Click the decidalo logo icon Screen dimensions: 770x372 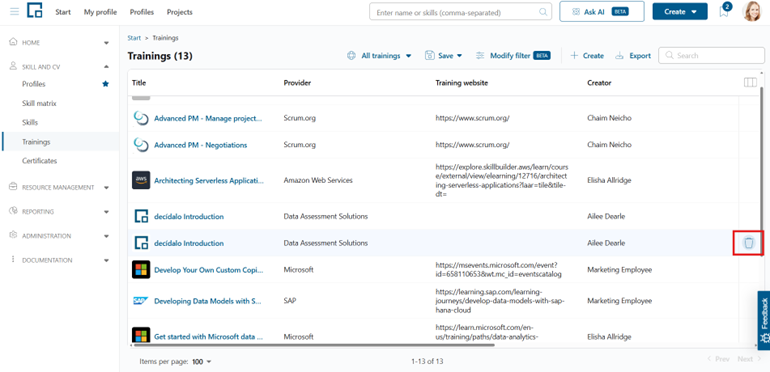pos(34,10)
